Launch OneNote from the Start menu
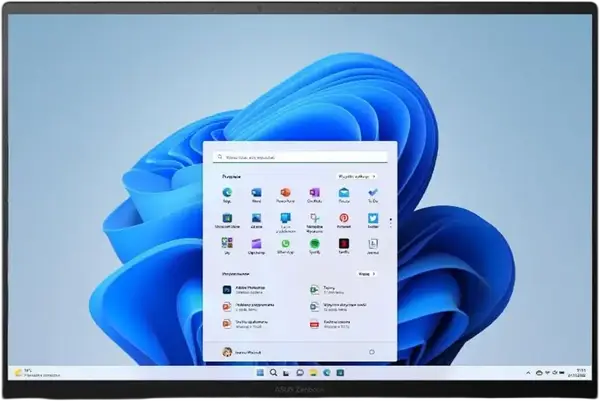 click(x=314, y=193)
